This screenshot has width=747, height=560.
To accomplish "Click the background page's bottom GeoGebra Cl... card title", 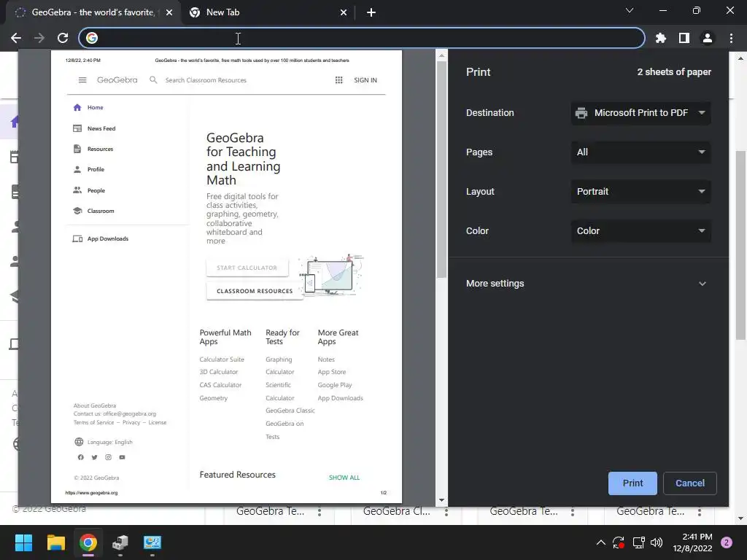I will coord(396,511).
